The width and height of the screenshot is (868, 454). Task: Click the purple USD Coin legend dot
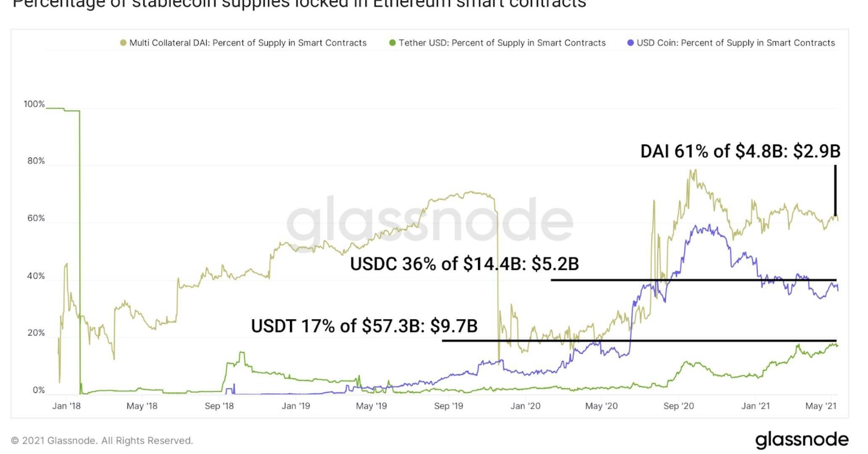click(x=630, y=43)
